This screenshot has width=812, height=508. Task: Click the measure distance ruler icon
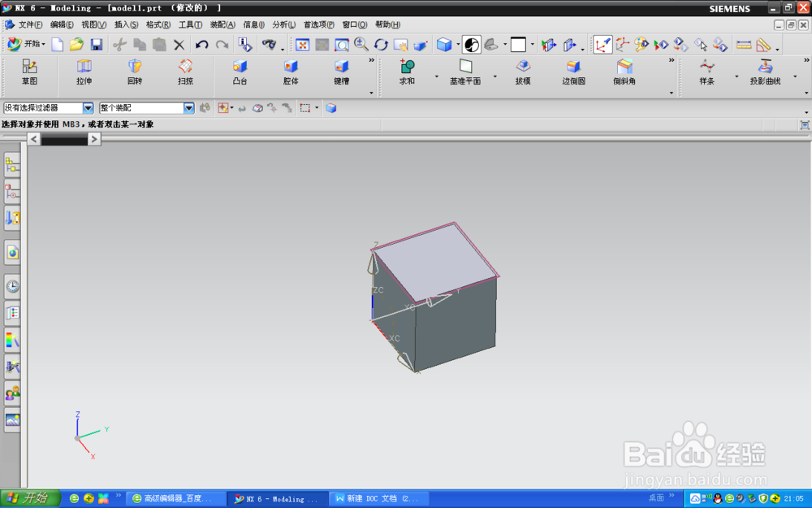[x=744, y=45]
